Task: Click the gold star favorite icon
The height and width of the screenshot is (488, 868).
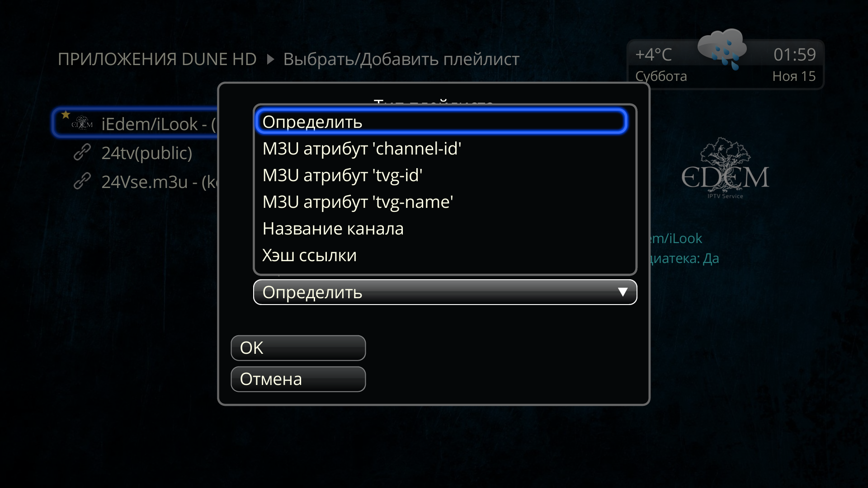Action: (66, 114)
